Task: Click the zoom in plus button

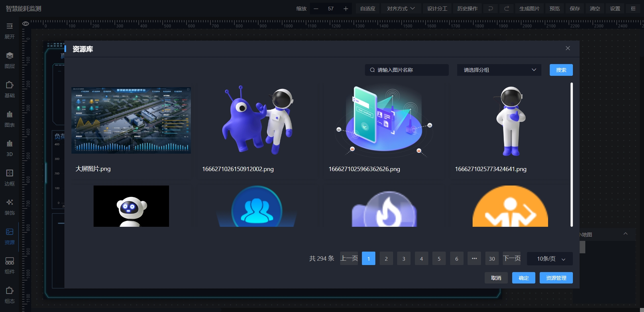Action: point(345,9)
